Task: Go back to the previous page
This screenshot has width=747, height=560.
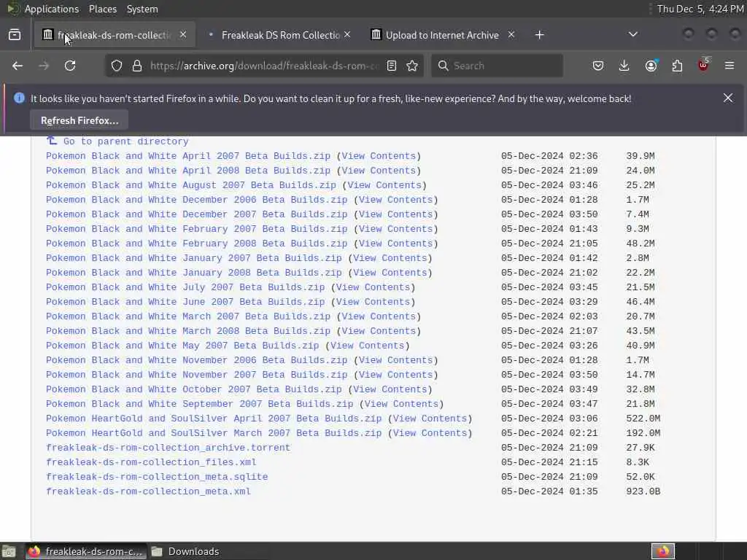Action: coord(18,66)
